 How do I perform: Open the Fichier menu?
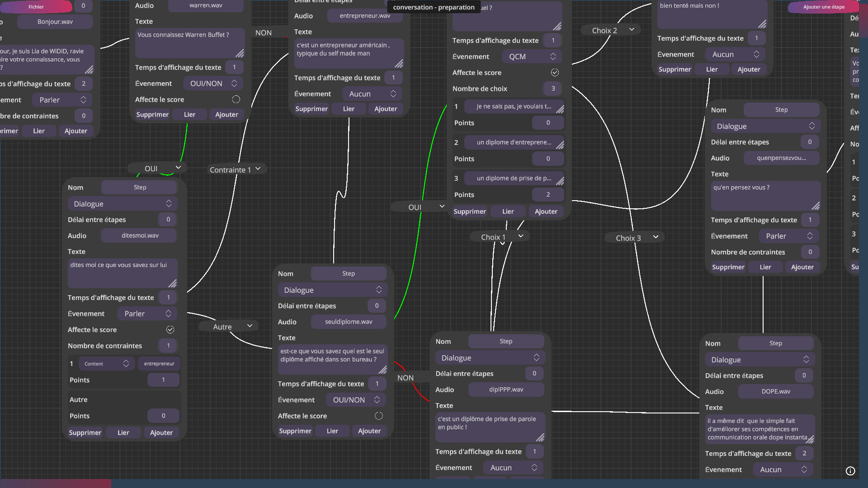click(x=36, y=7)
